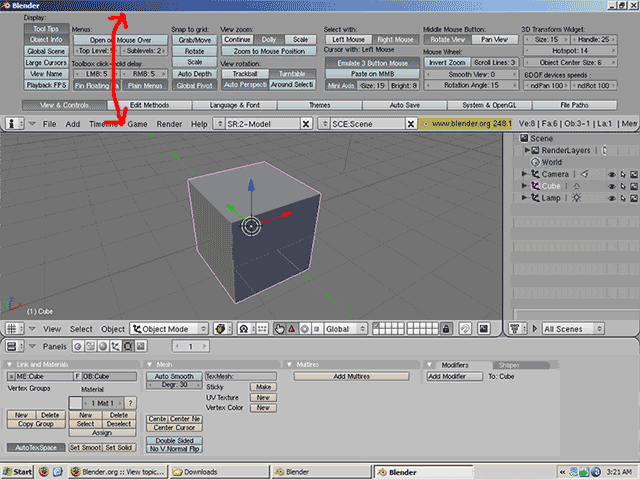Click the Cube mesh data icon in outliner

pyautogui.click(x=576, y=186)
